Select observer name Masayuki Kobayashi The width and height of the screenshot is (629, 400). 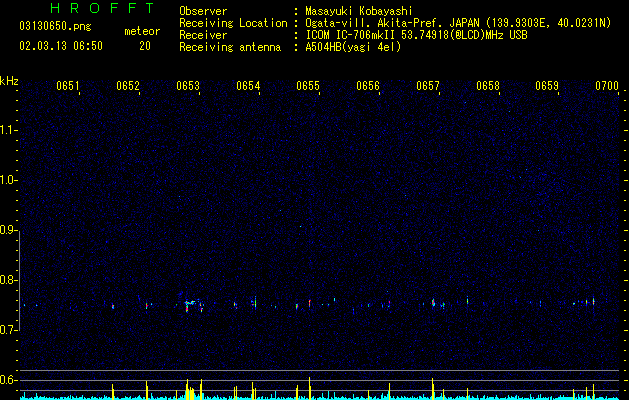pos(359,11)
